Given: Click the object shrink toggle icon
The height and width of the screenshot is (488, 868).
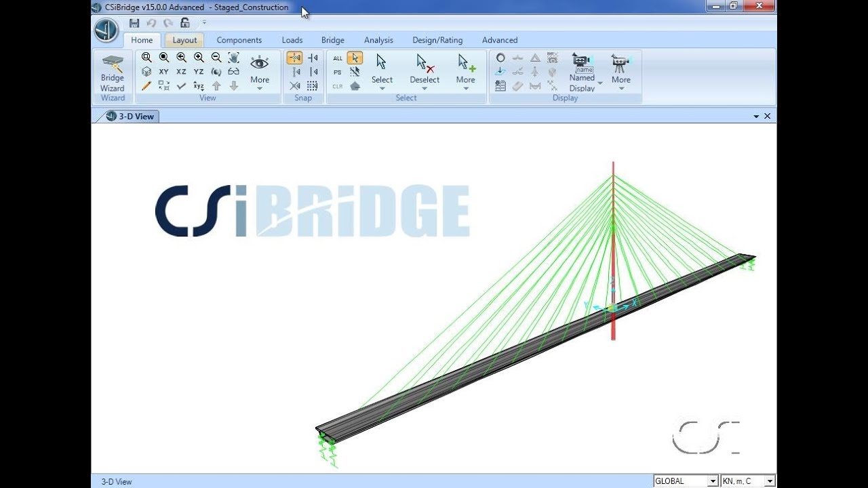Looking at the screenshot, I should pyautogui.click(x=164, y=86).
